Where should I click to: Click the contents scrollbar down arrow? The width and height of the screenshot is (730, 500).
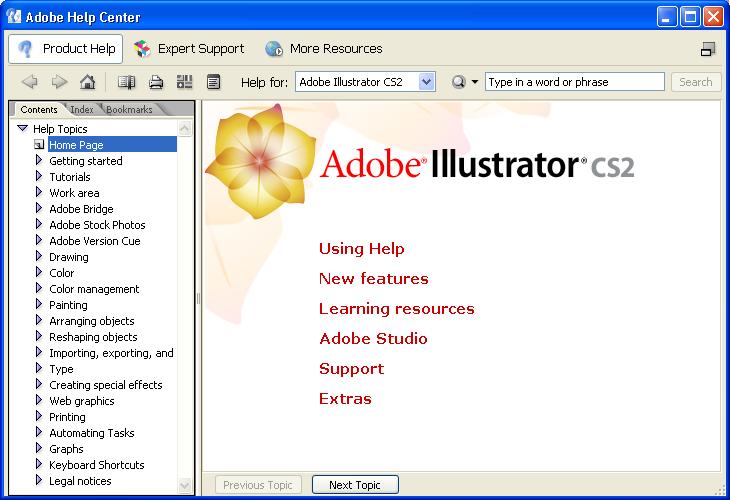tap(185, 486)
